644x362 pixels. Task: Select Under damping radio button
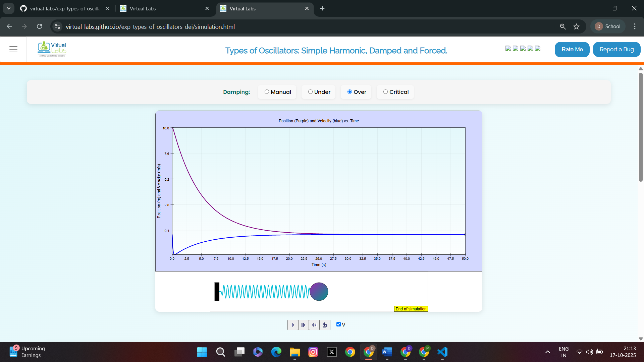point(310,92)
